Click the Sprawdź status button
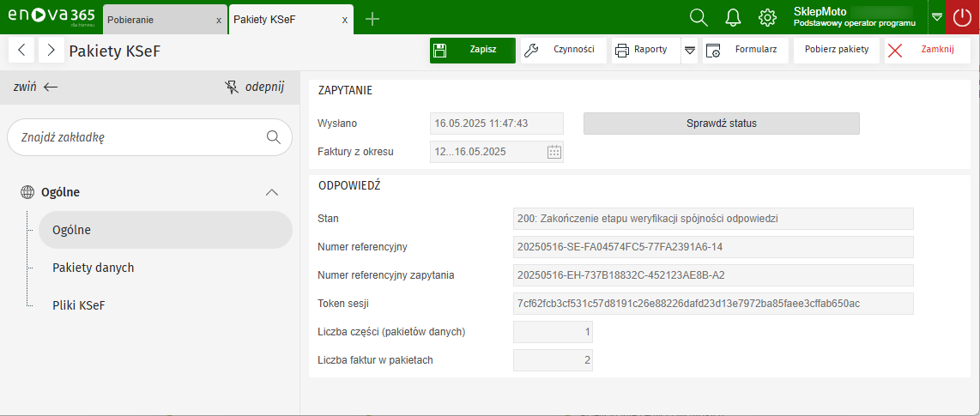Viewport: 980px width, 416px height. [x=721, y=124]
